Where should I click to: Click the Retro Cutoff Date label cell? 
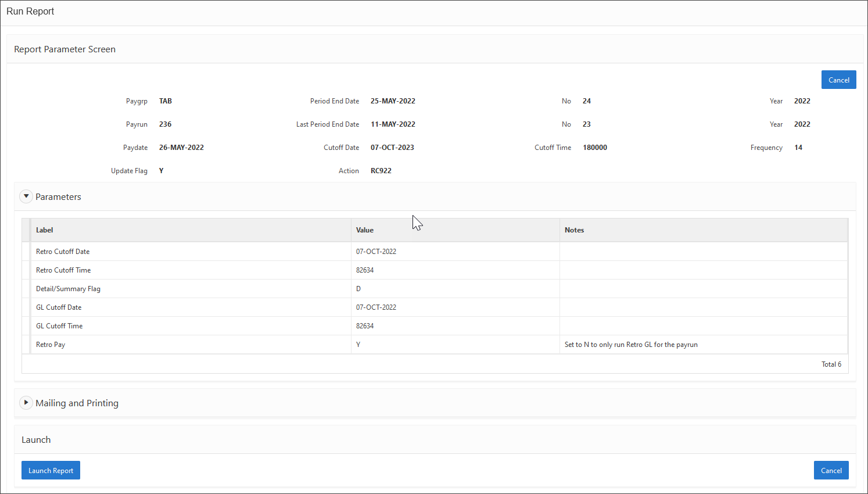pos(63,252)
